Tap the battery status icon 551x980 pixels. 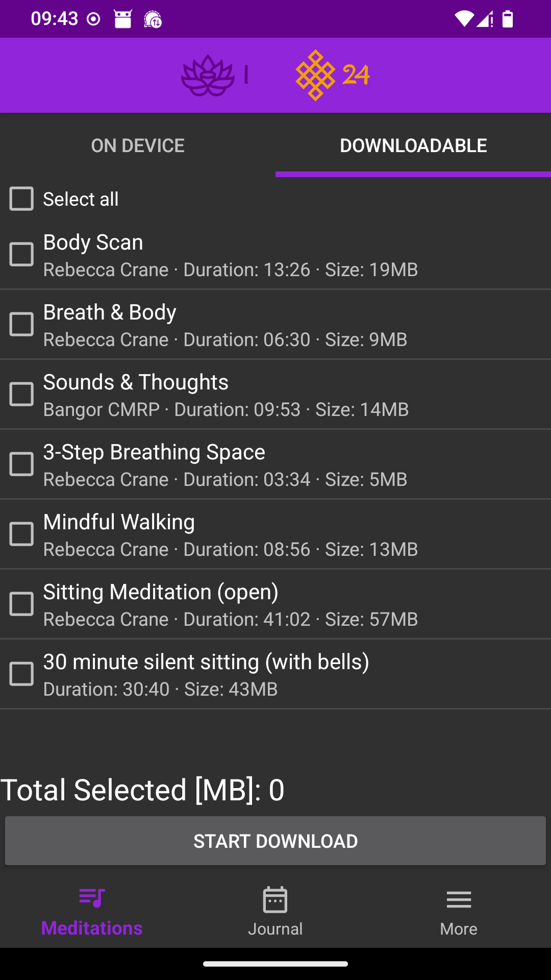(x=507, y=19)
